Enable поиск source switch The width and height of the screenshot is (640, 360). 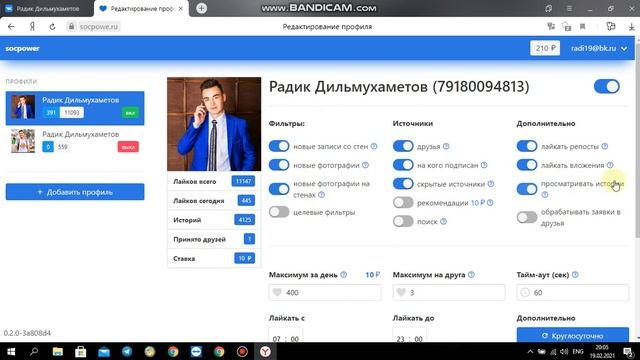(403, 222)
